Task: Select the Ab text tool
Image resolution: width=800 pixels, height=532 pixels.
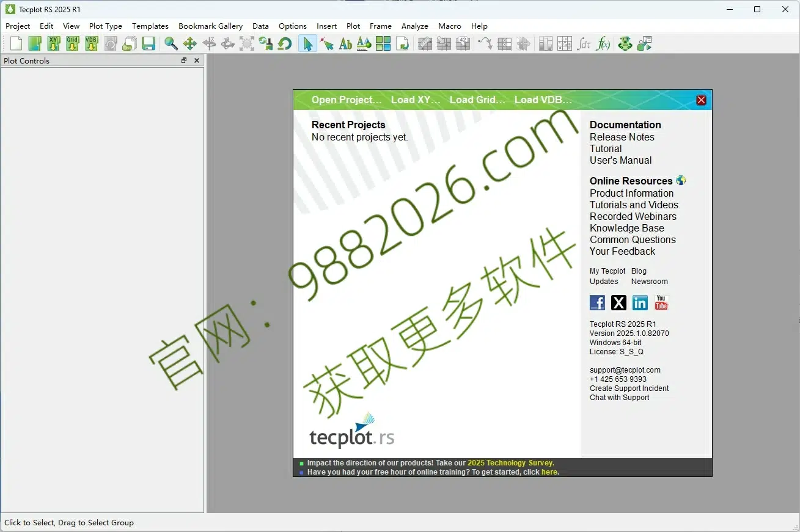Action: coord(345,43)
